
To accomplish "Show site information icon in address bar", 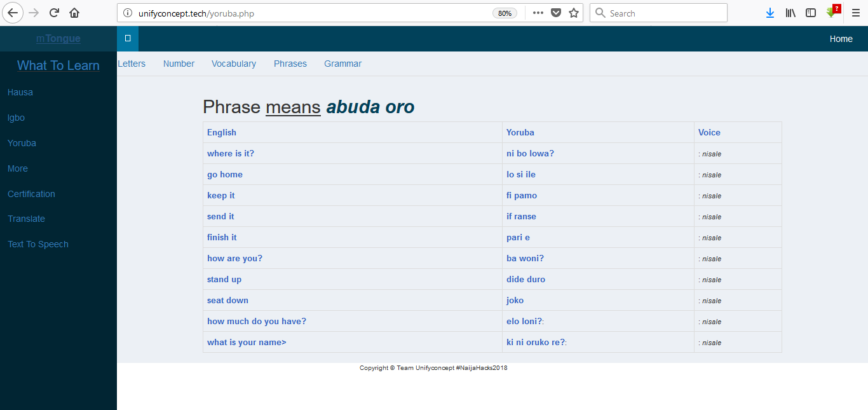I will 128,13.
